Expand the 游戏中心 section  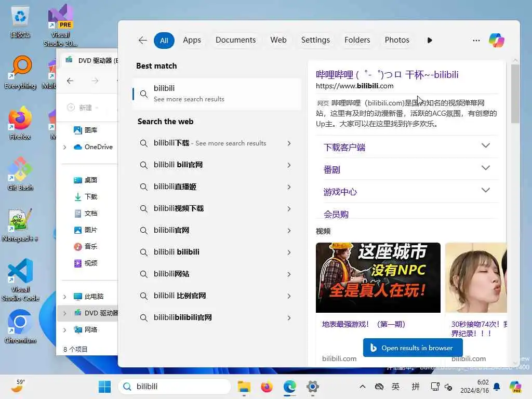[x=486, y=190]
